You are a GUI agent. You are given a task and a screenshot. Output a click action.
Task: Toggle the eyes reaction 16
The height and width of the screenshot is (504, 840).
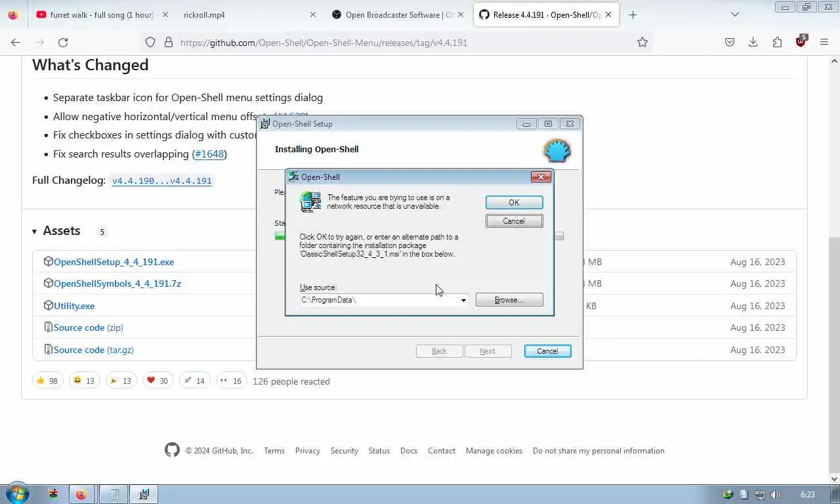231,381
